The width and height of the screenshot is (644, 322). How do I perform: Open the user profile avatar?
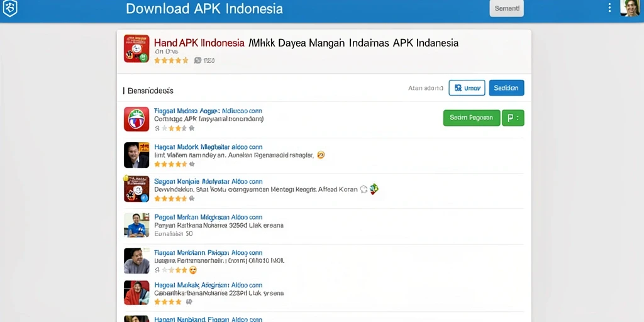click(630, 8)
